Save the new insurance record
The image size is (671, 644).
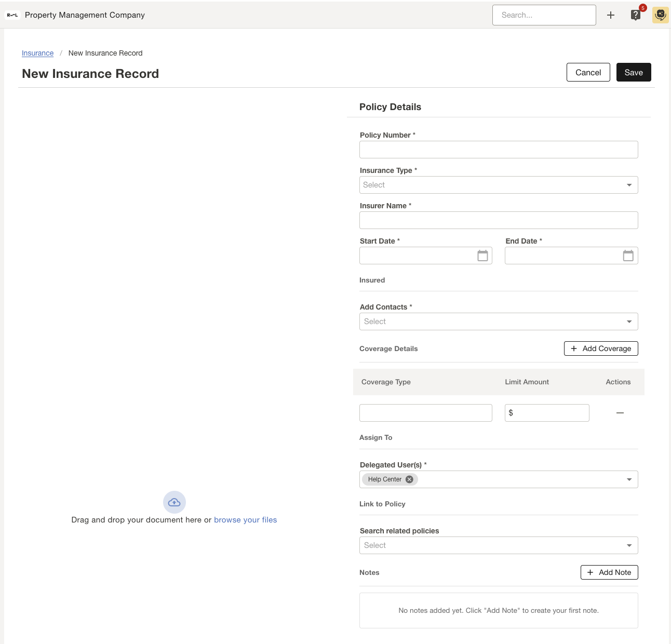click(633, 72)
